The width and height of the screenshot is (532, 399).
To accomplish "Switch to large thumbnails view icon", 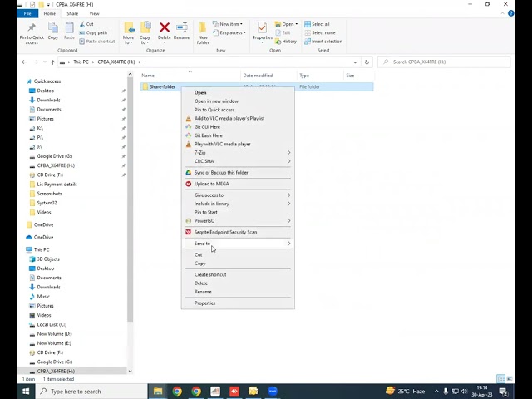I will pyautogui.click(x=510, y=379).
